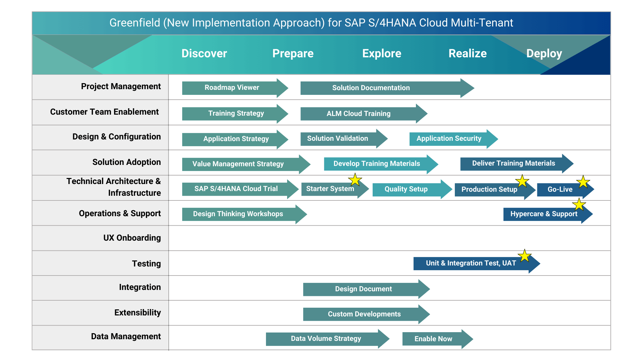Viewport: 644px width, 362px height.
Task: Select Deliver Training Materials arrow
Action: coord(517,164)
